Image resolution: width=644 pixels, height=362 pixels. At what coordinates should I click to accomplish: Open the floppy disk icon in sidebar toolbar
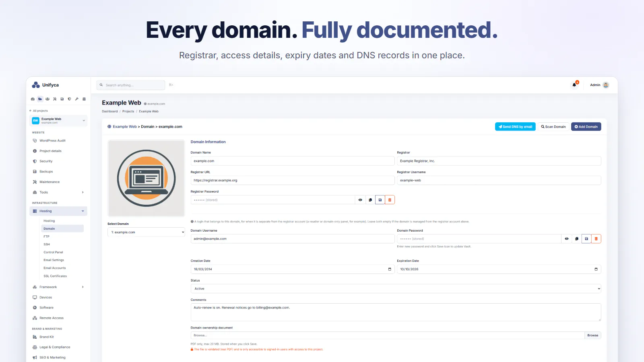[x=62, y=99]
